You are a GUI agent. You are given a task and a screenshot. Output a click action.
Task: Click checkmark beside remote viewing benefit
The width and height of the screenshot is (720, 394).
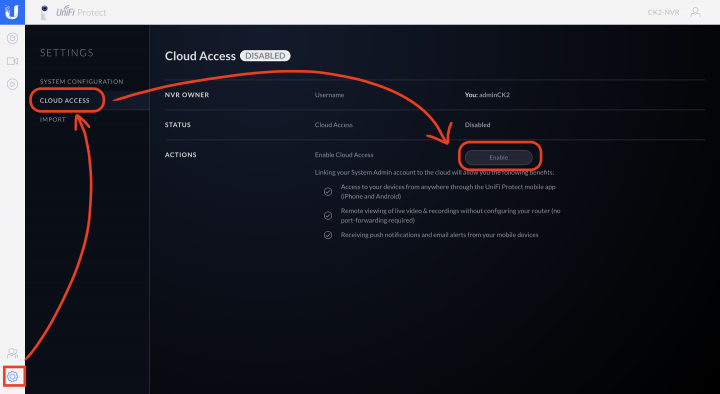[328, 215]
